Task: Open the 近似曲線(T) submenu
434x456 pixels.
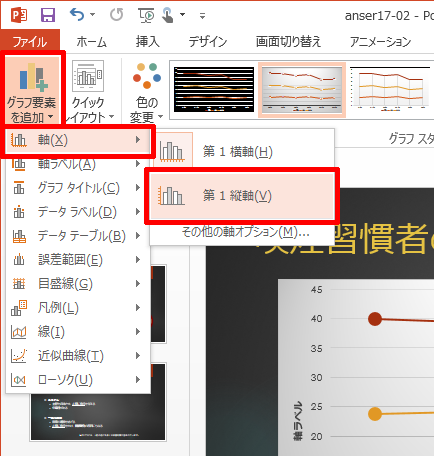Action: point(78,356)
